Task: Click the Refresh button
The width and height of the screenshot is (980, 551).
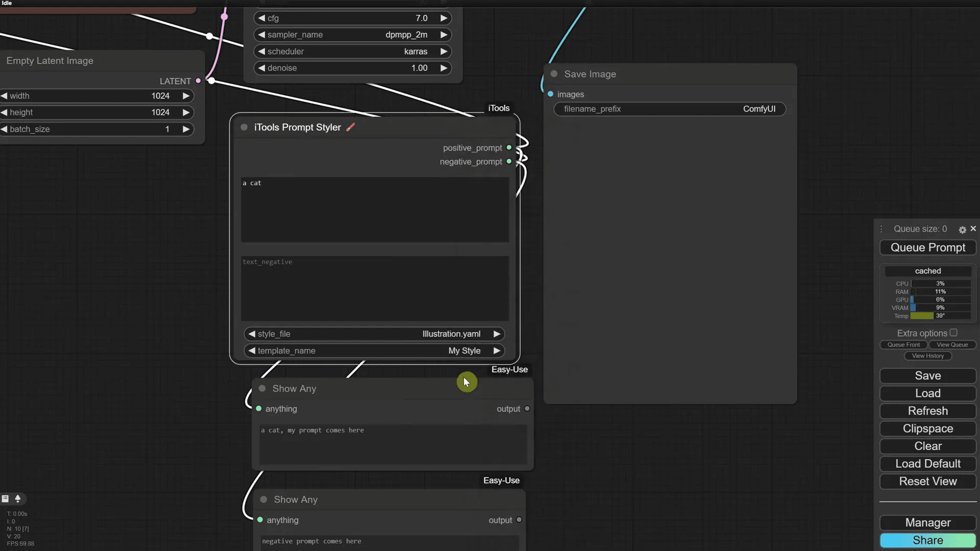Action: (928, 411)
